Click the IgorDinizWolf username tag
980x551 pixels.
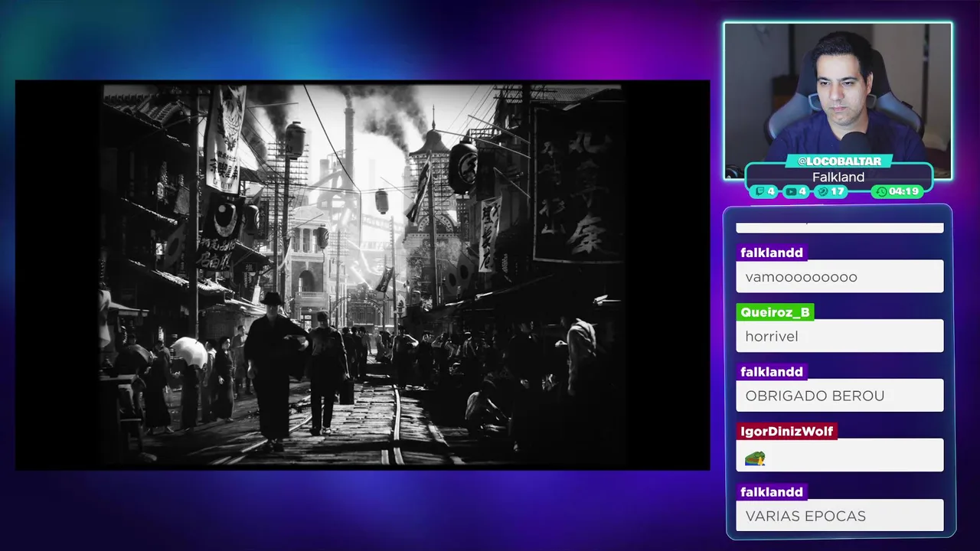(x=786, y=432)
